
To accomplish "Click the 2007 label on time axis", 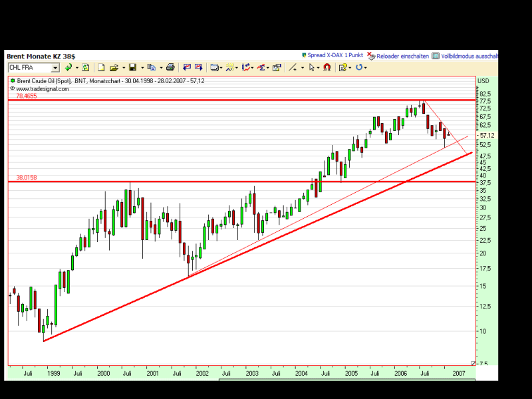I will 459,374.
